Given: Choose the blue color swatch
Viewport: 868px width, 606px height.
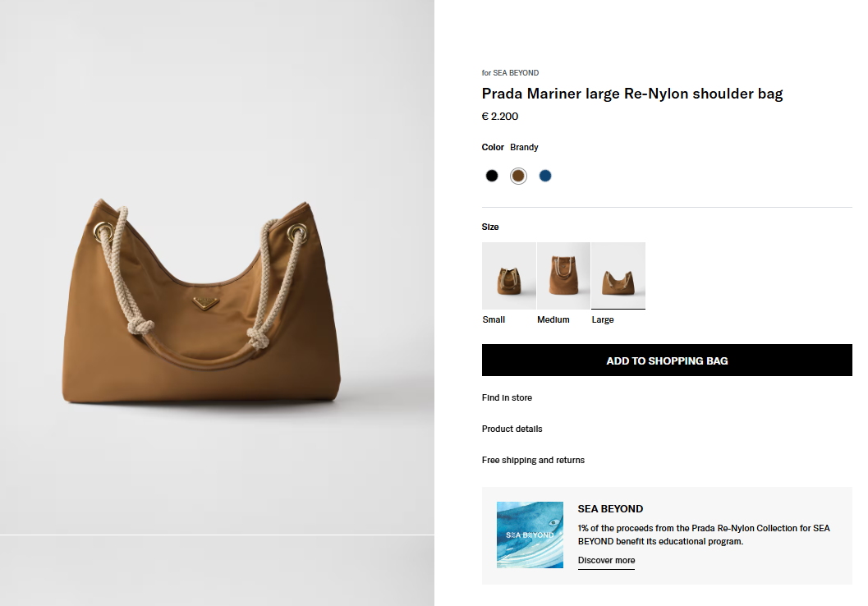Looking at the screenshot, I should pos(545,176).
